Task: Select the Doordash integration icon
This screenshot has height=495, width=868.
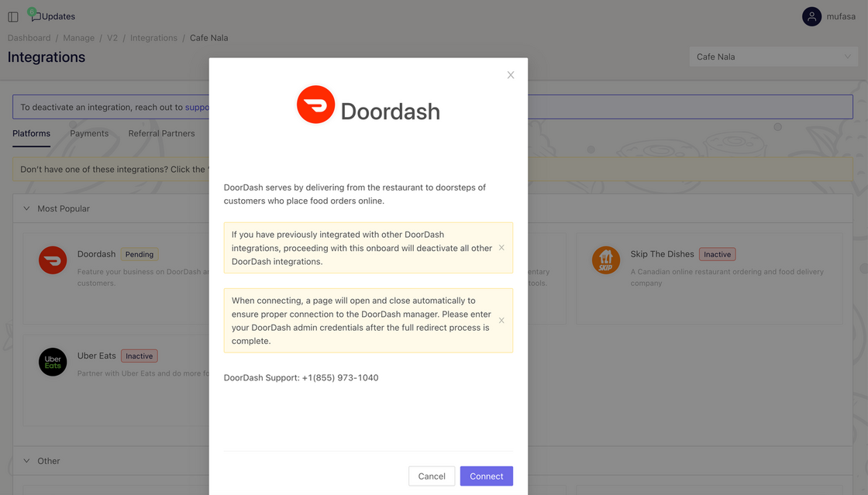Action: (53, 260)
